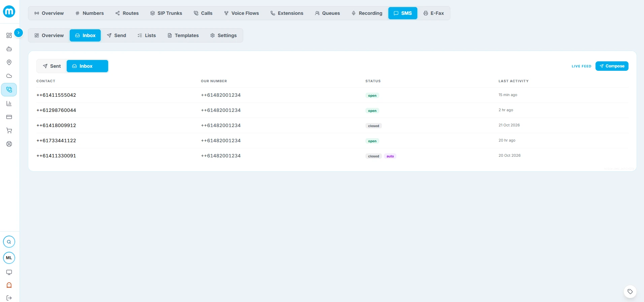Switch to the Voice Flows tab
The width and height of the screenshot is (644, 302).
241,13
